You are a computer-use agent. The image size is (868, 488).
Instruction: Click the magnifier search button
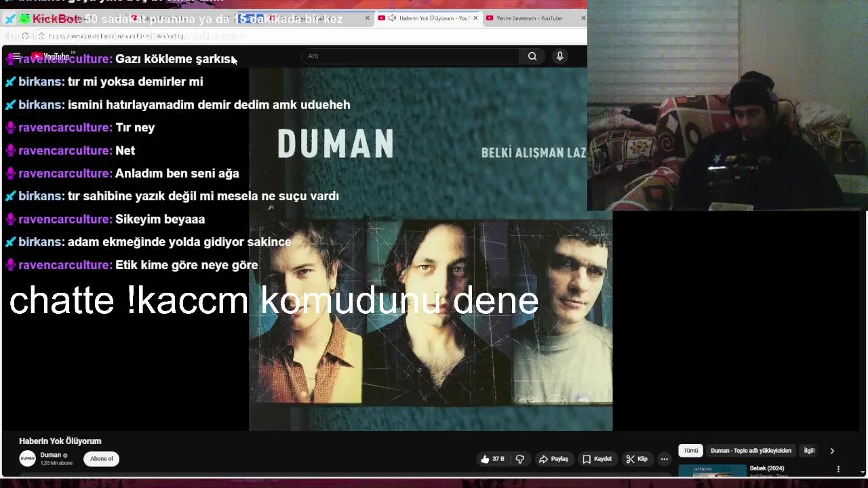pyautogui.click(x=532, y=56)
